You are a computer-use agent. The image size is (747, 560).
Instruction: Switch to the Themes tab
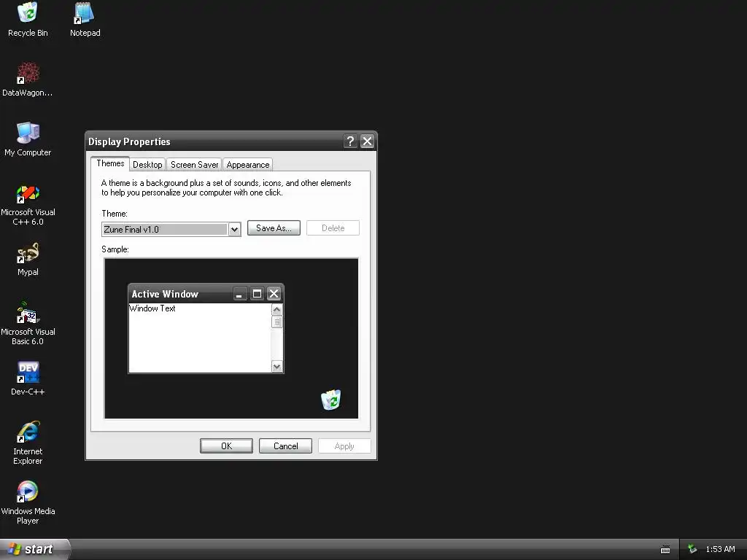[x=110, y=163]
